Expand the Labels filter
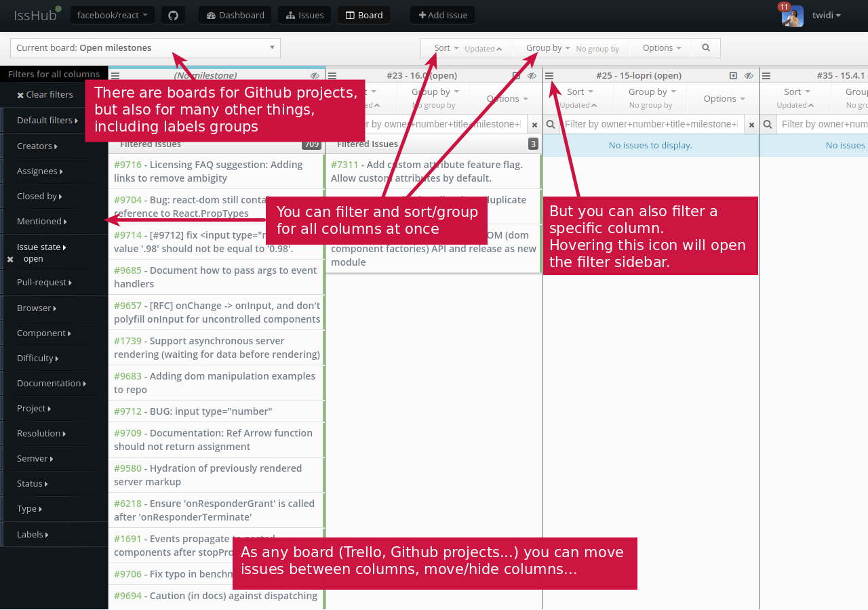Image resolution: width=868 pixels, height=610 pixels. tap(33, 535)
